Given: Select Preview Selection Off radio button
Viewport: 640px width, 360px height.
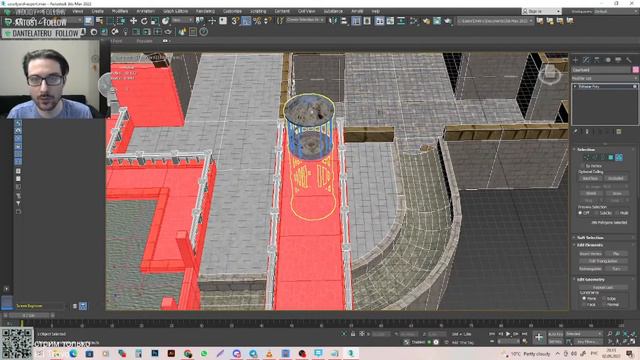Looking at the screenshot, I should 580,213.
